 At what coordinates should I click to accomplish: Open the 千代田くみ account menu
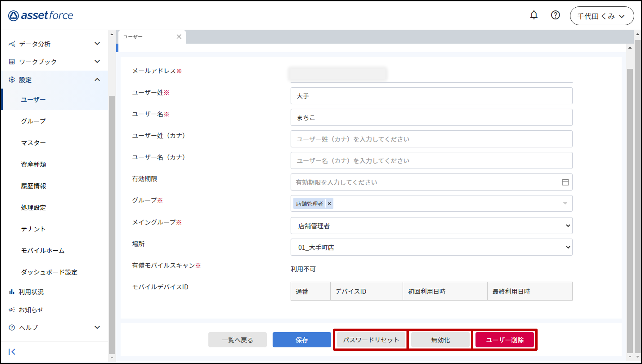[602, 16]
